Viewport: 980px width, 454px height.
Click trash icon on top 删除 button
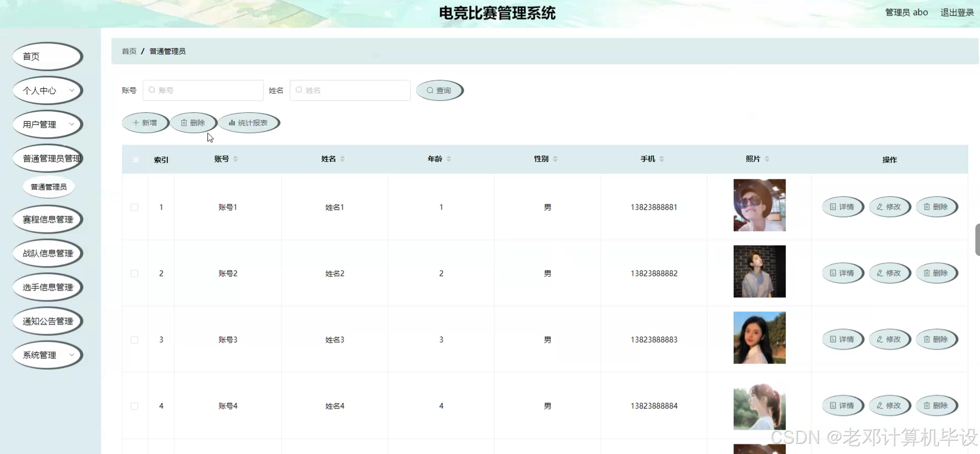(x=184, y=123)
